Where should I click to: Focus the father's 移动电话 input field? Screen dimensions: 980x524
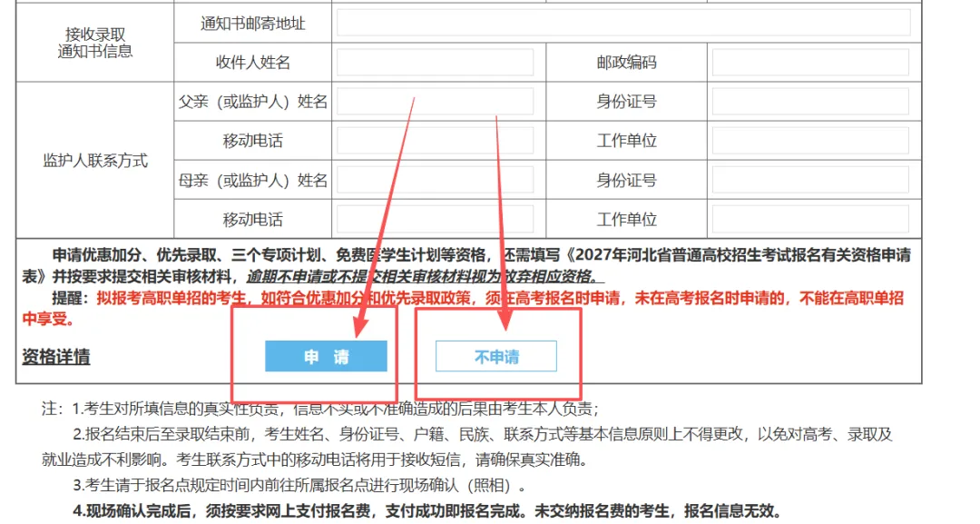[435, 141]
